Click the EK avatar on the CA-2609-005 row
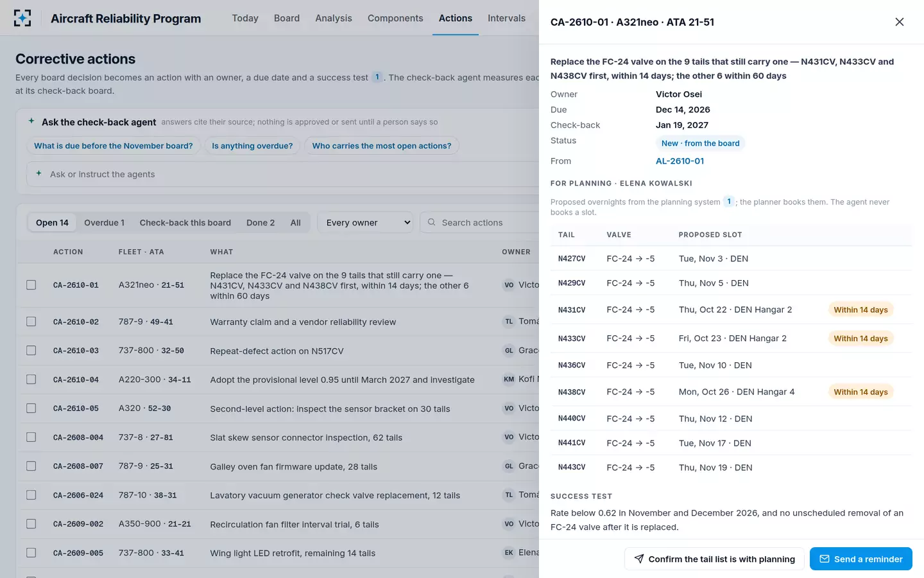Screen dimensions: 924x578 coord(509,553)
